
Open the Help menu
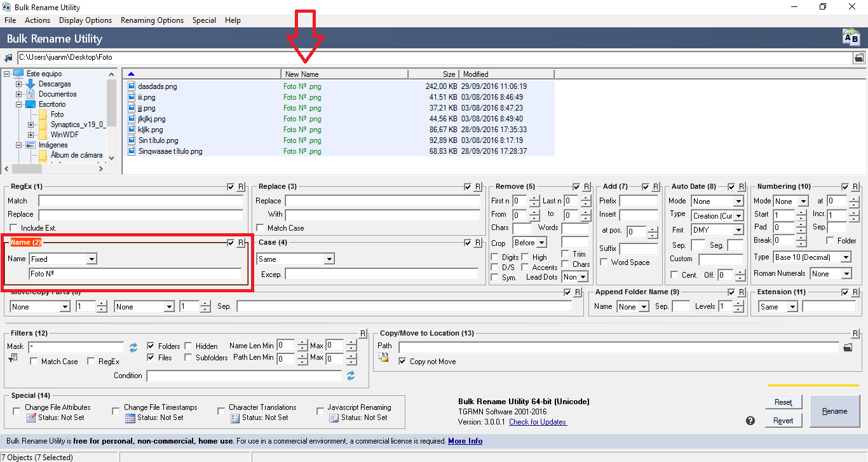[x=233, y=20]
